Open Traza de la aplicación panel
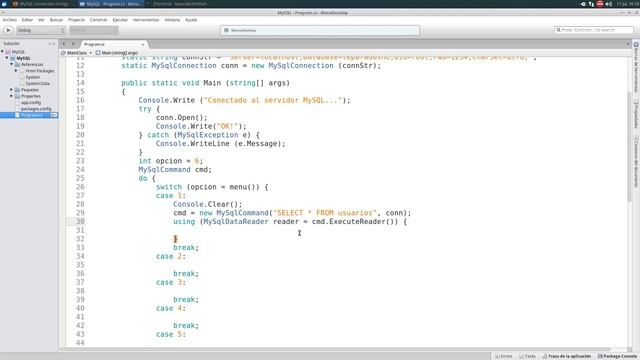This screenshot has height=360, width=640. coord(567,356)
